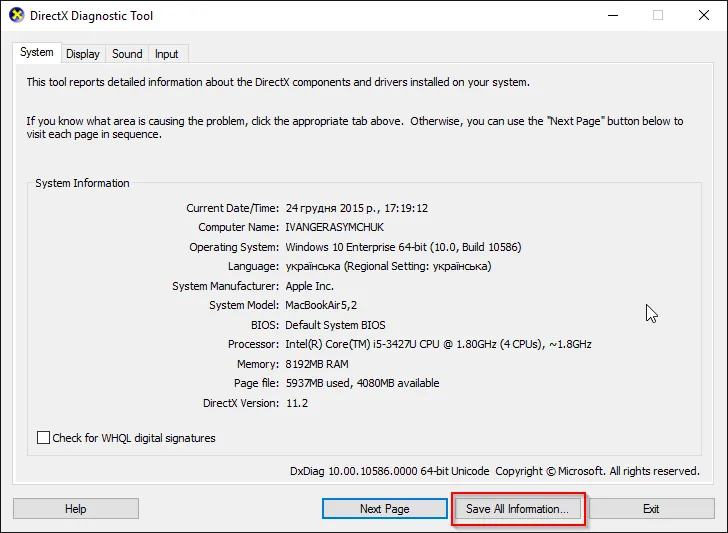Screen dimensions: 728x533
Task: Click the Operating System label
Action: click(x=234, y=247)
